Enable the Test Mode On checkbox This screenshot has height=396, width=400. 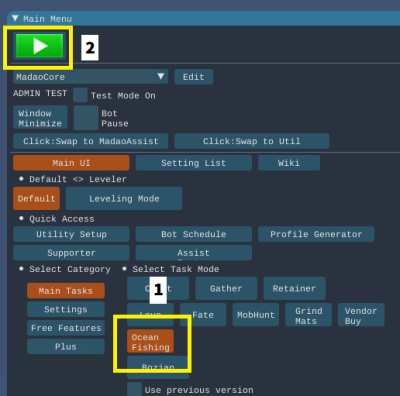80,95
